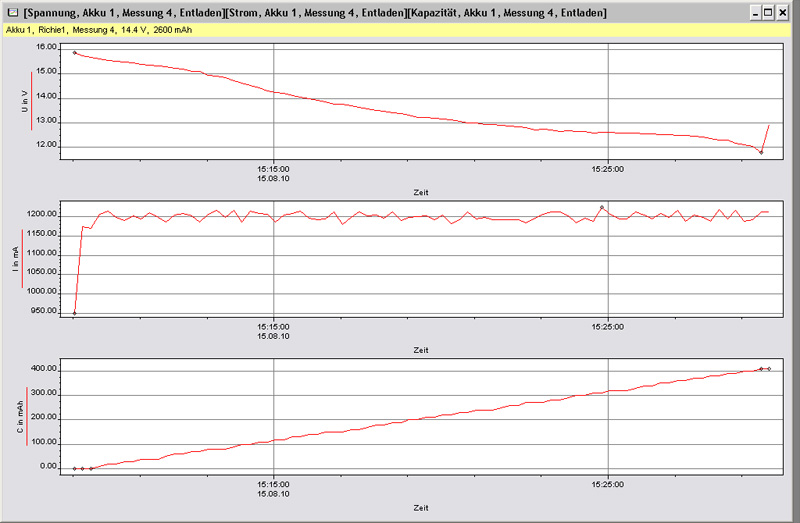
Task: Maximize the chart window
Action: tap(768, 13)
